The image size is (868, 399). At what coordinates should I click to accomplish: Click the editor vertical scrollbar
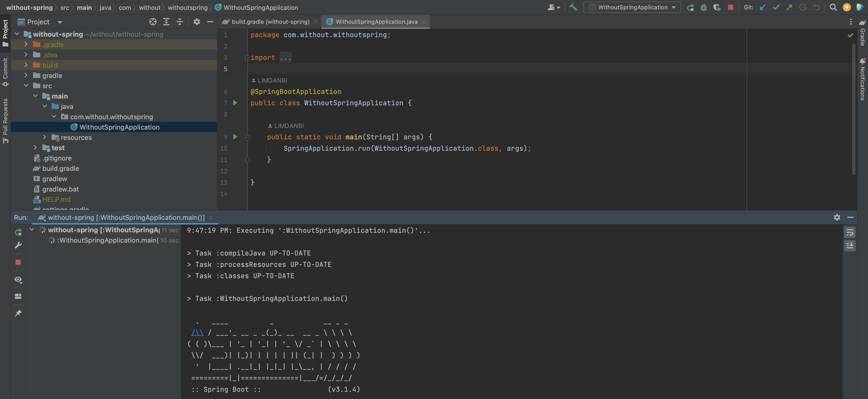tap(853, 108)
